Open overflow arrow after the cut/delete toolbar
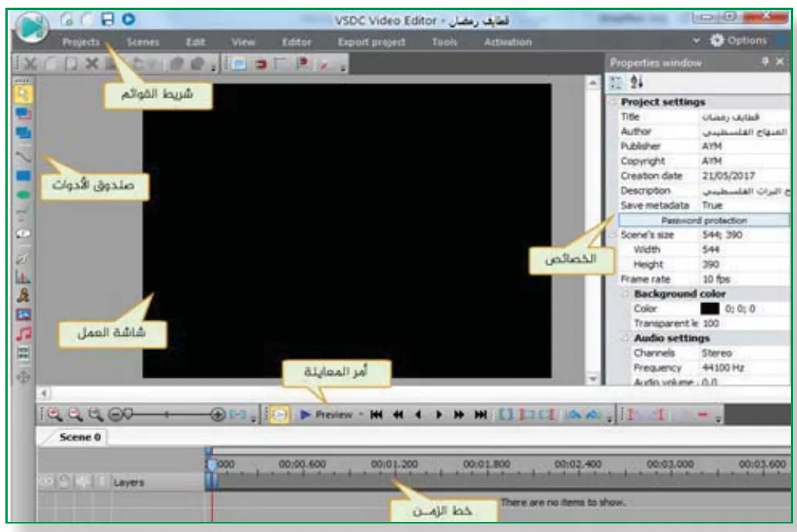This screenshot has width=797, height=532. tap(214, 67)
